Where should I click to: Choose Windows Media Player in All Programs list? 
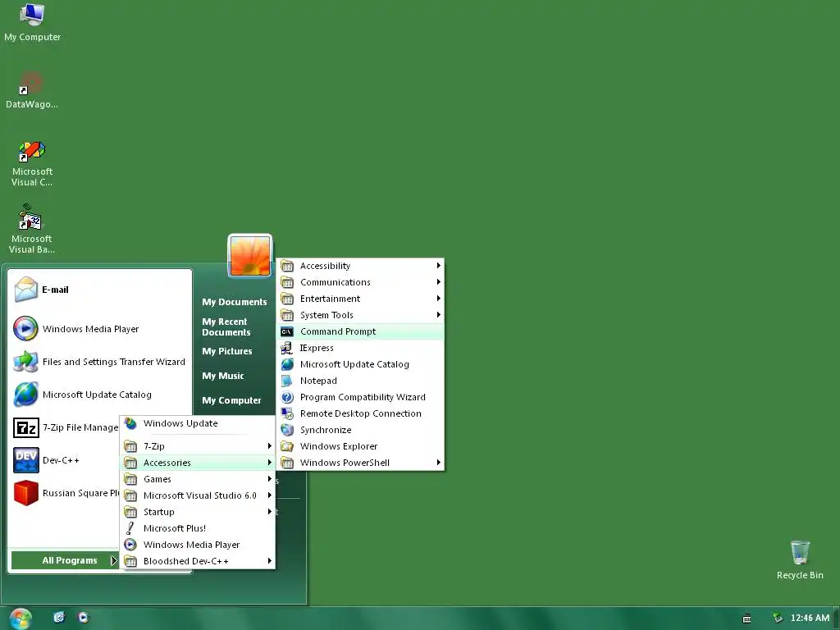click(x=198, y=545)
